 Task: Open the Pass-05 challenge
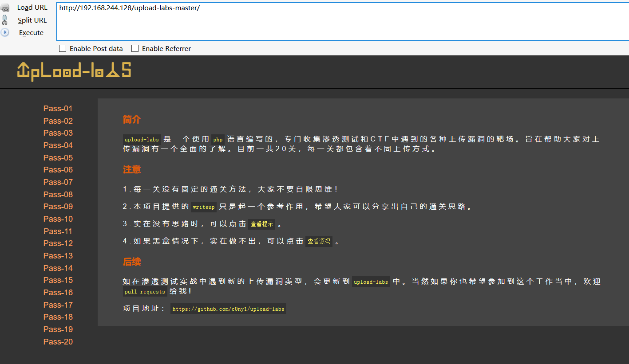click(58, 157)
